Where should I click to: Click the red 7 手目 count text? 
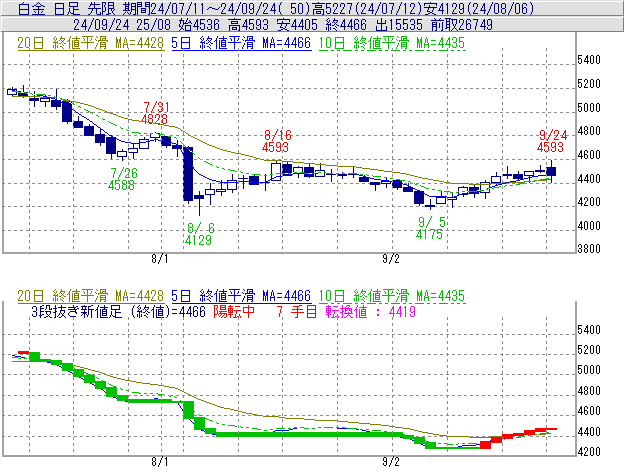[297, 312]
